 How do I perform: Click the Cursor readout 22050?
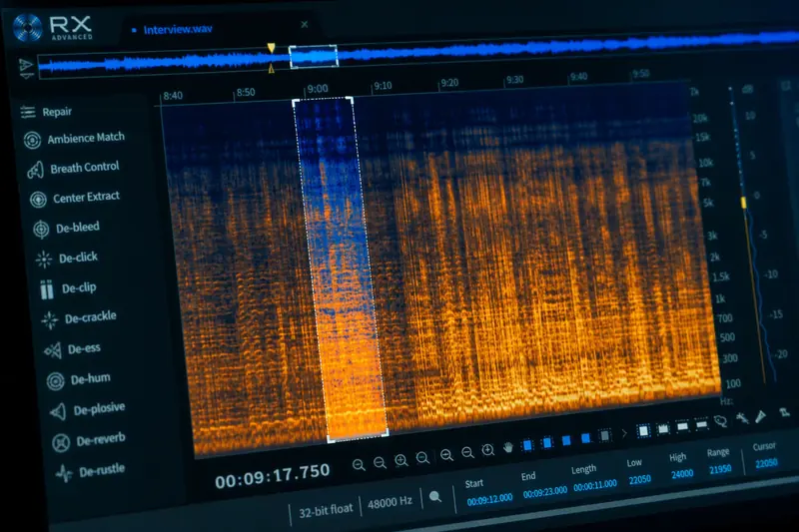coord(766,463)
